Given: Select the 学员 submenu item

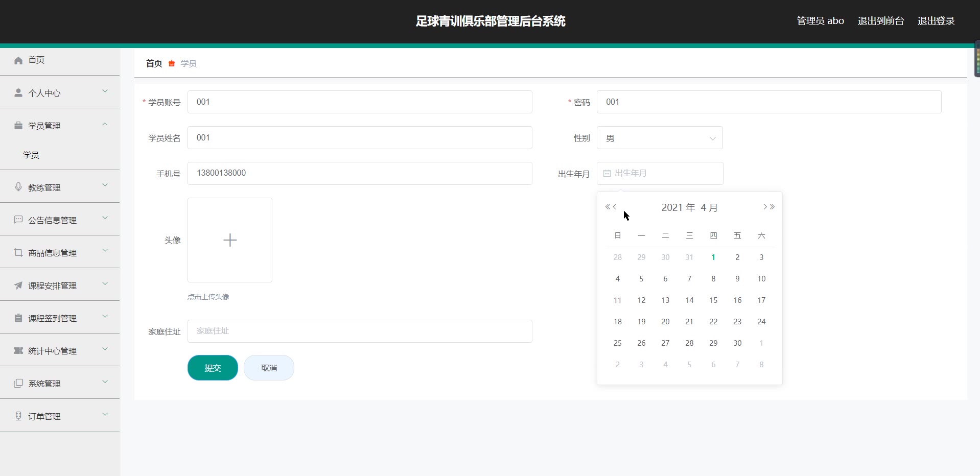Looking at the screenshot, I should [x=31, y=155].
